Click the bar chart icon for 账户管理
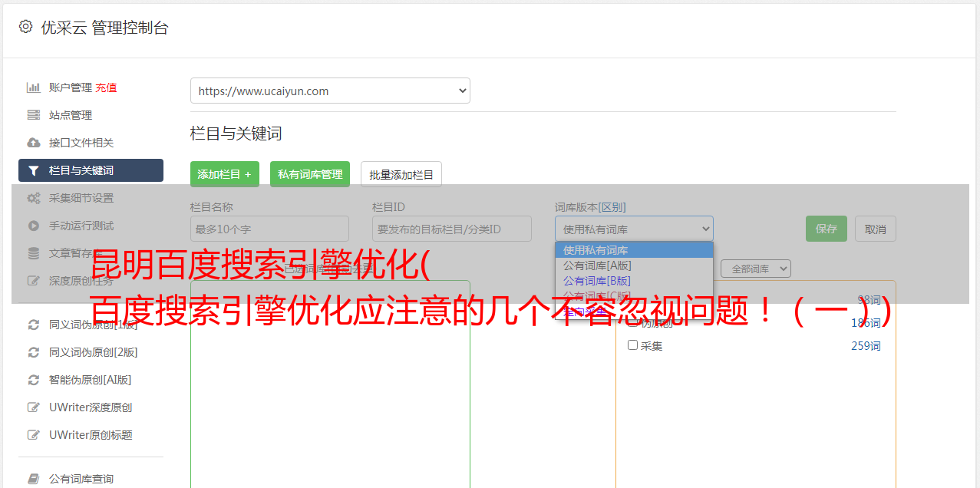 click(x=34, y=87)
